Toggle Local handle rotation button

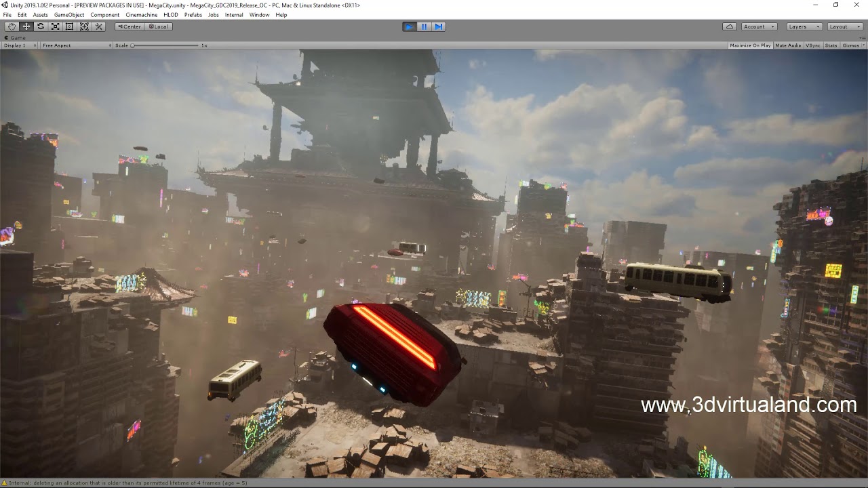(158, 26)
